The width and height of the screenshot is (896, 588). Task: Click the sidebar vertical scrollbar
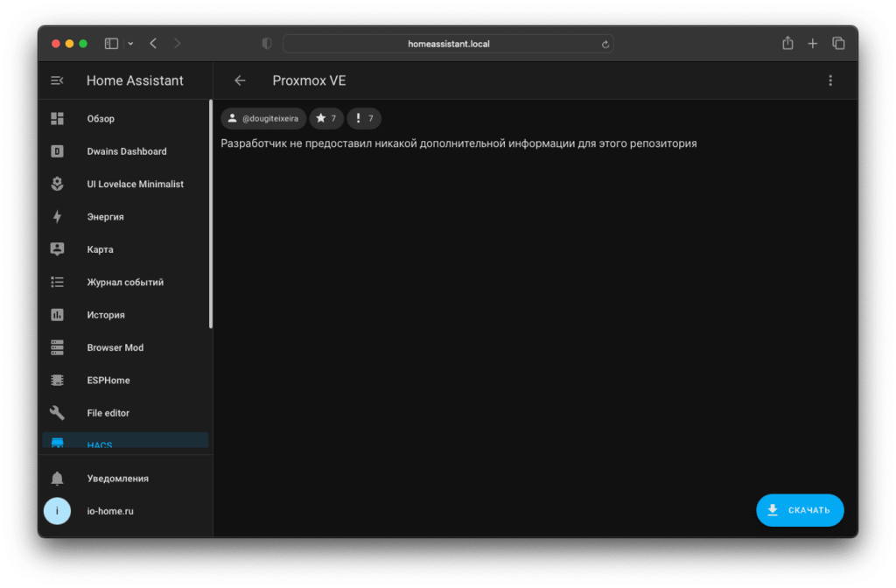pyautogui.click(x=211, y=214)
